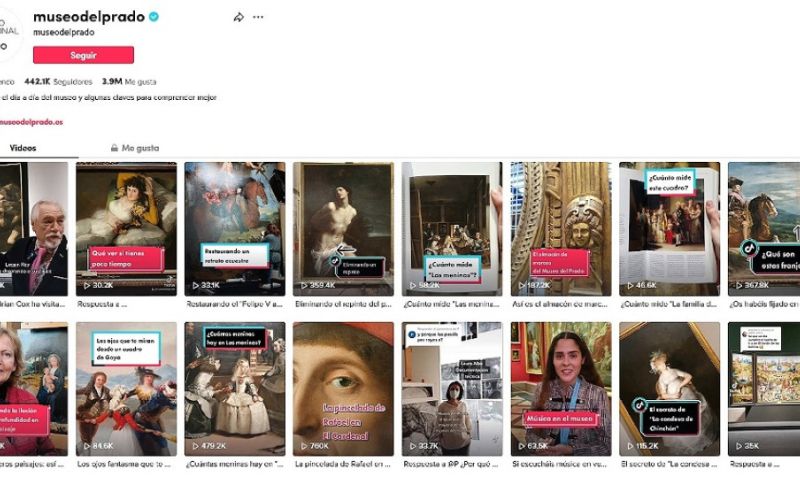Click the blue verified badge next to museodelprado
This screenshot has width=800, height=500.
point(154,17)
